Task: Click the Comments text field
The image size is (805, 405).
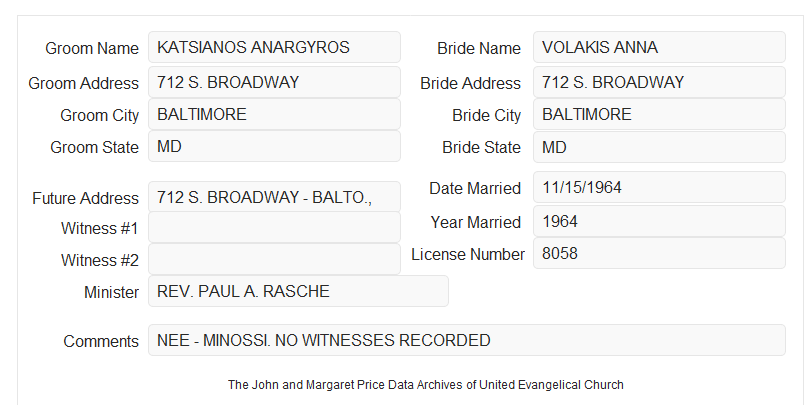Action: [x=467, y=340]
